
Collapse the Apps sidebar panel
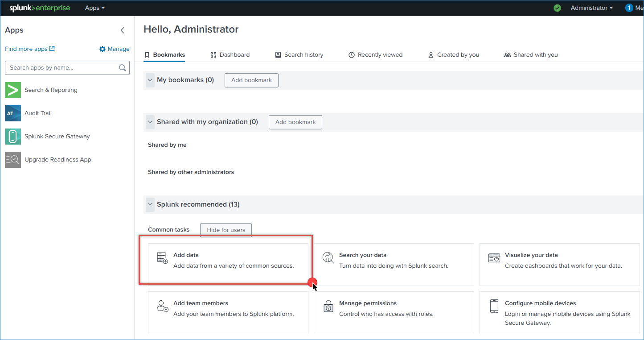click(x=123, y=30)
